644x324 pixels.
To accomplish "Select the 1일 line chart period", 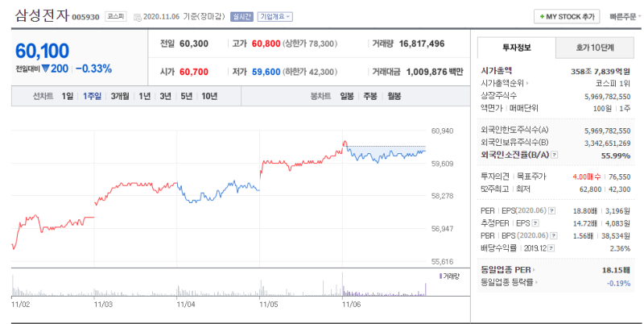I will 68,96.
